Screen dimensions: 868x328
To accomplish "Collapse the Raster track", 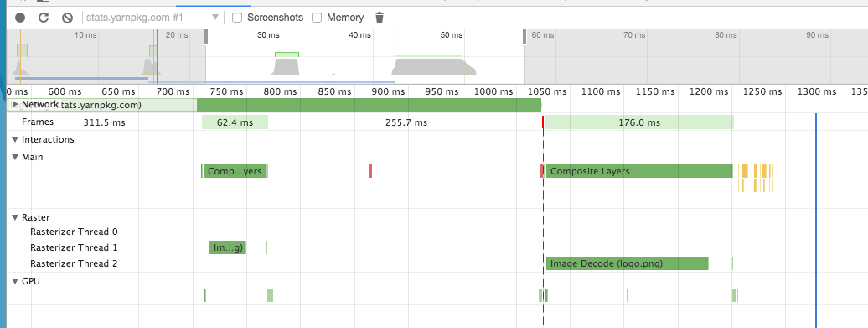I will [15, 218].
